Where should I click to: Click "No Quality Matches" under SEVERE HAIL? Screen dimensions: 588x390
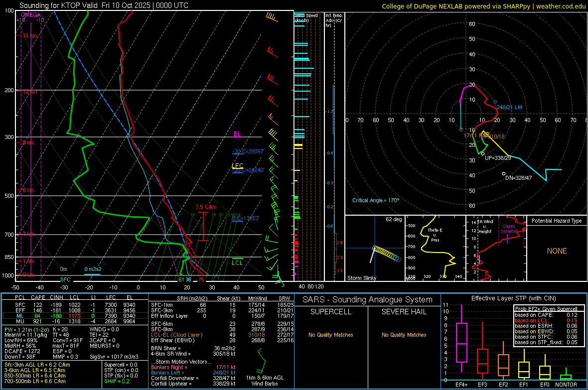(404, 335)
